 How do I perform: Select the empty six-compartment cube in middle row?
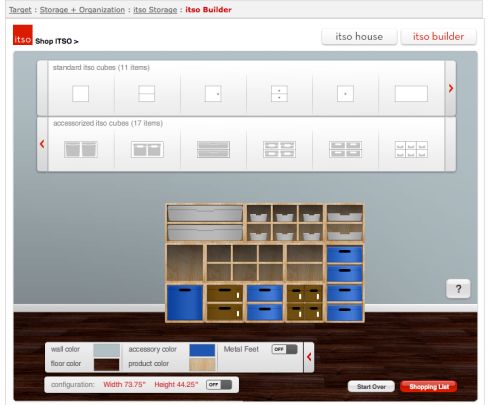(245, 263)
